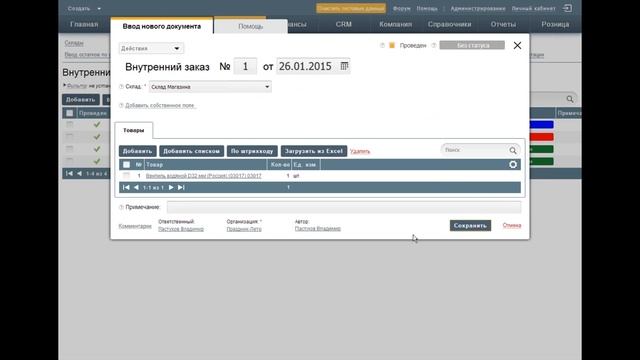
Task: Tick the first row checkbox in background list
Action: [70, 124]
